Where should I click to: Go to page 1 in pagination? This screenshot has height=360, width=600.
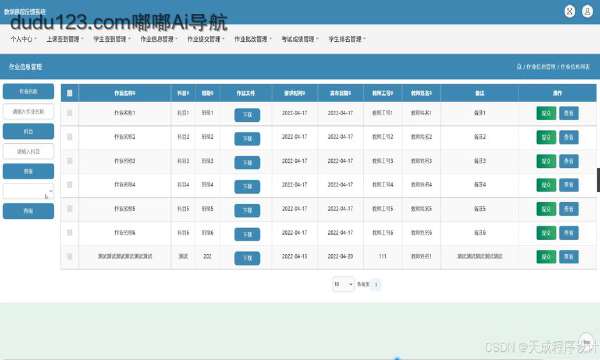(x=376, y=284)
